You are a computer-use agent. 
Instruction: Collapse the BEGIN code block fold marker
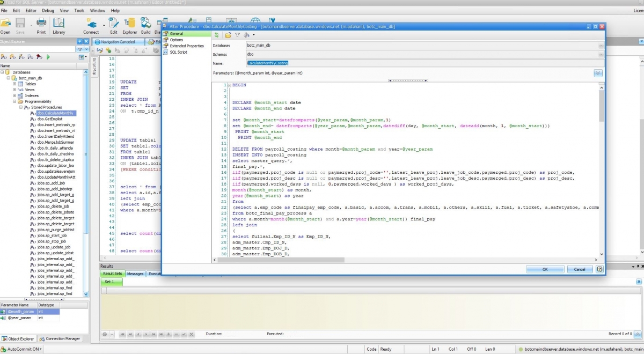229,85
